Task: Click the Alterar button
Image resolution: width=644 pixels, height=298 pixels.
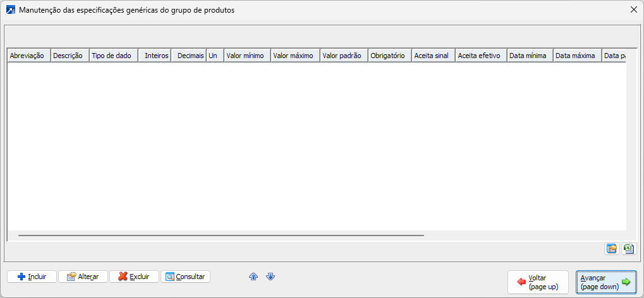Action: tap(83, 277)
